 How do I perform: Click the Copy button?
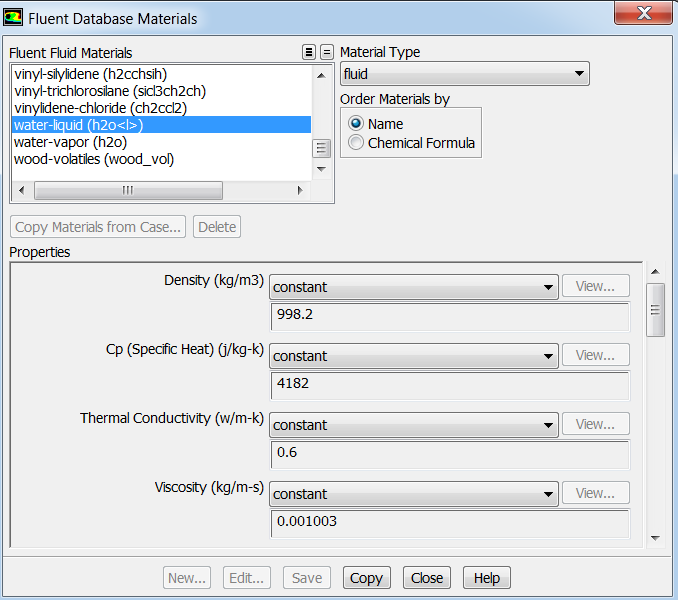click(367, 578)
